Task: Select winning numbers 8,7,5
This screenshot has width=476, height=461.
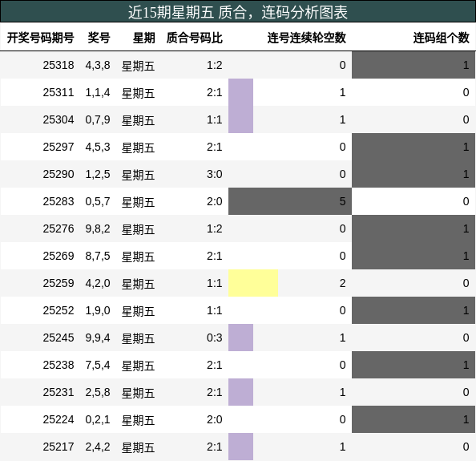Action: click(98, 256)
